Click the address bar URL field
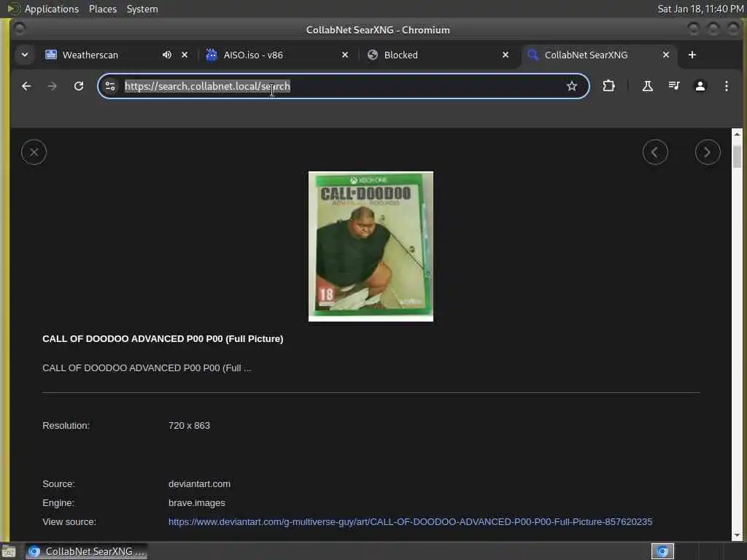The height and width of the screenshot is (560, 747). pos(343,86)
